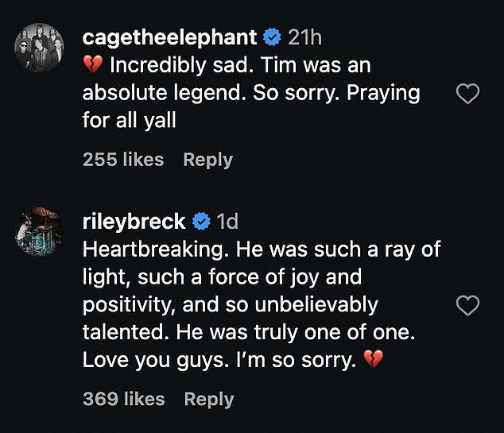Click the verified badge next to rileybreck
The image size is (504, 433).
201,222
